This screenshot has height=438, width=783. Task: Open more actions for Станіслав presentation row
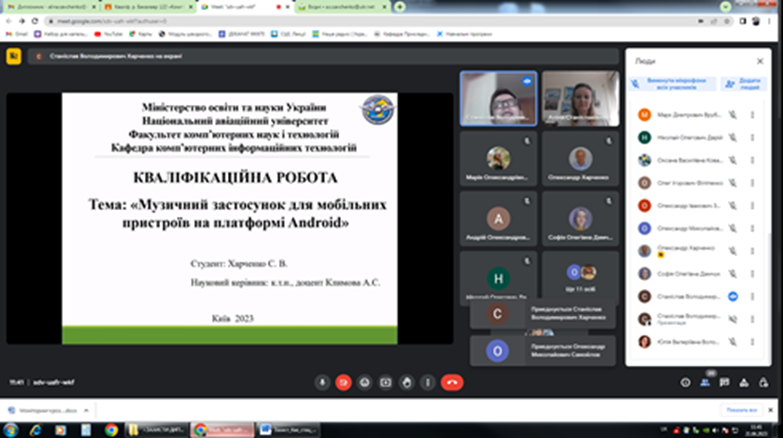click(x=752, y=319)
